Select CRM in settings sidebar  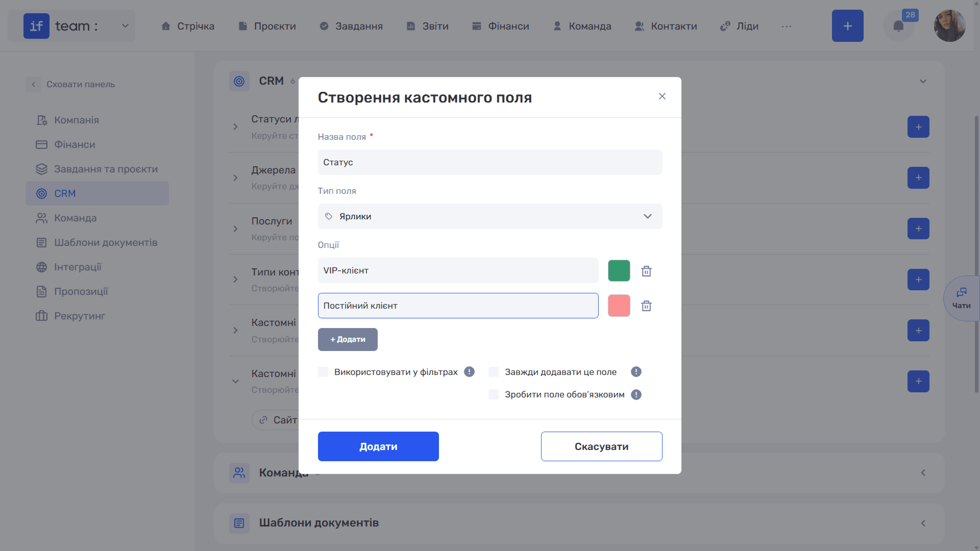(97, 194)
